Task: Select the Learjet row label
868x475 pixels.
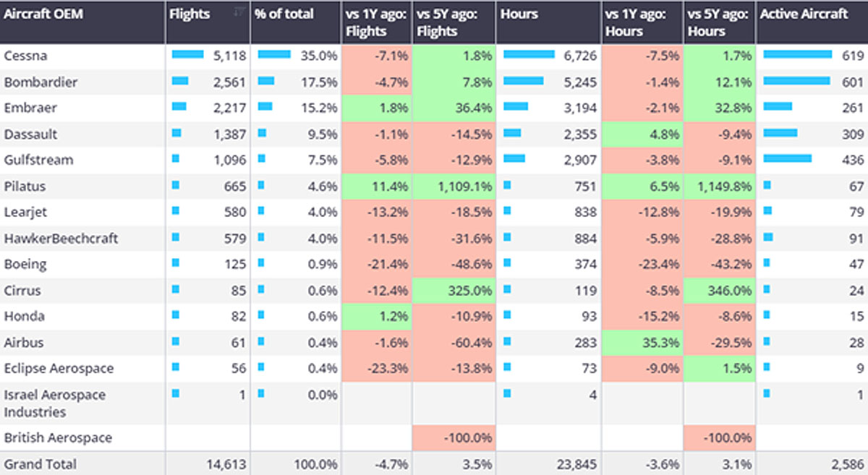Action: (26, 212)
